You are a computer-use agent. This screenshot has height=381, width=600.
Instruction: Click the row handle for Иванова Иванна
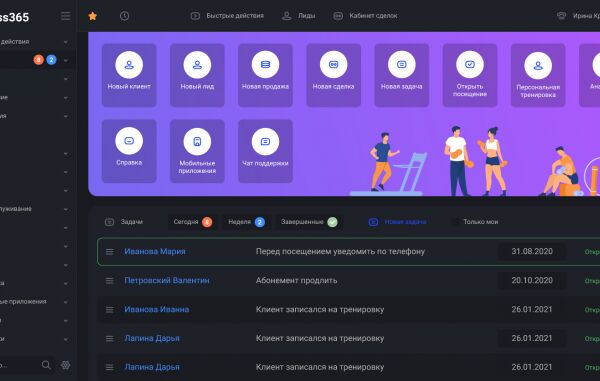point(109,309)
